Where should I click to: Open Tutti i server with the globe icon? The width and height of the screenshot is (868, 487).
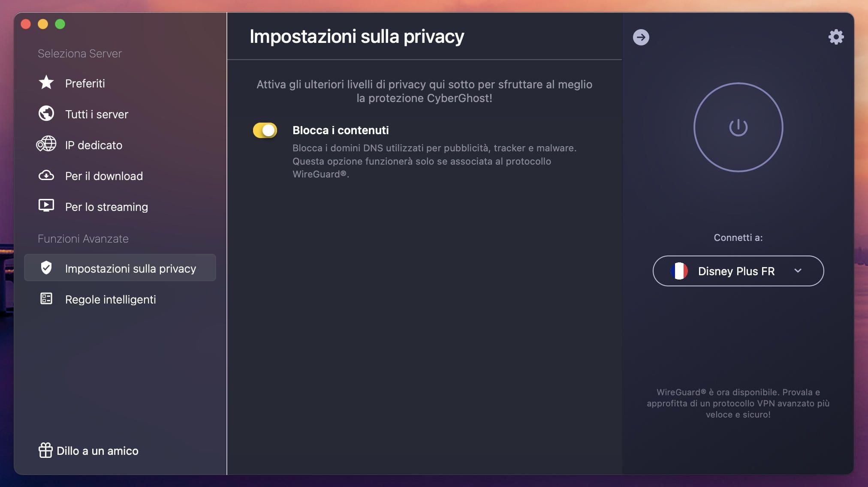[46, 114]
